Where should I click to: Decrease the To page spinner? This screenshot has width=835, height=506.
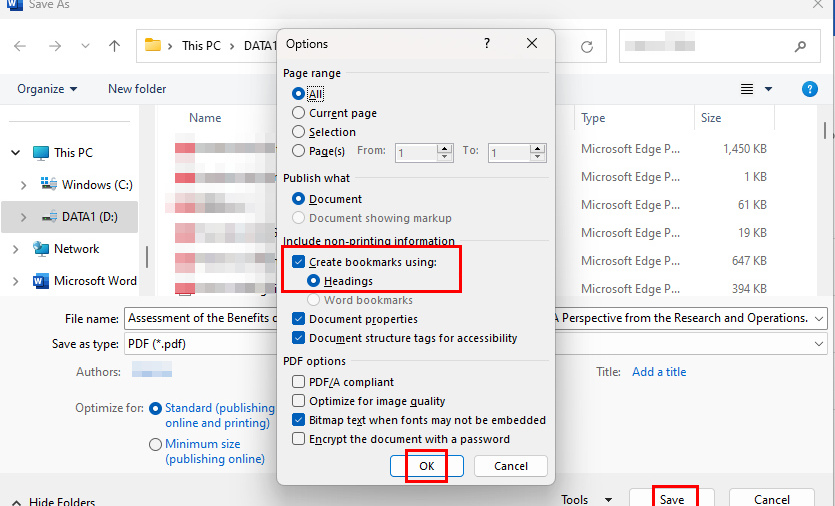tap(538, 157)
